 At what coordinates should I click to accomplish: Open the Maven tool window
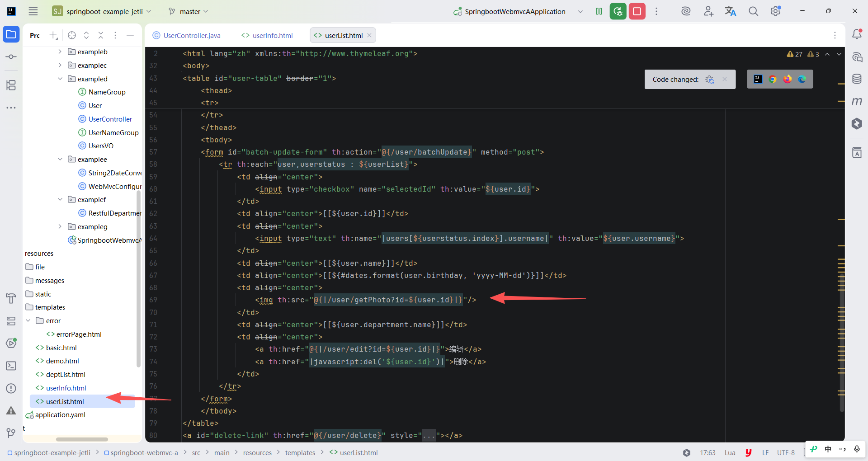[857, 101]
